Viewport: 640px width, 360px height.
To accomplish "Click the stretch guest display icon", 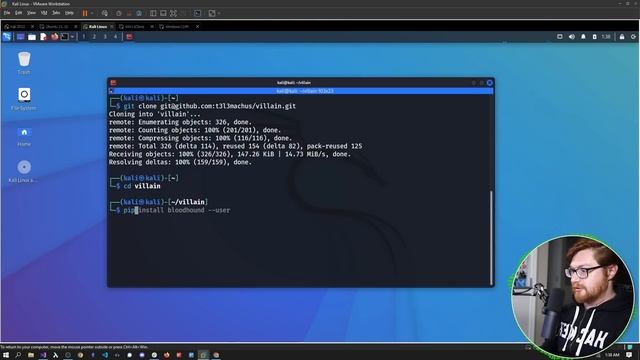I will click(212, 13).
